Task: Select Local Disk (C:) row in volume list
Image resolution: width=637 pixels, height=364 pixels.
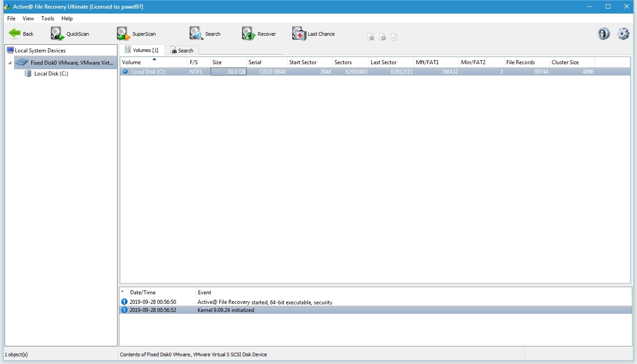Action: 375,71
